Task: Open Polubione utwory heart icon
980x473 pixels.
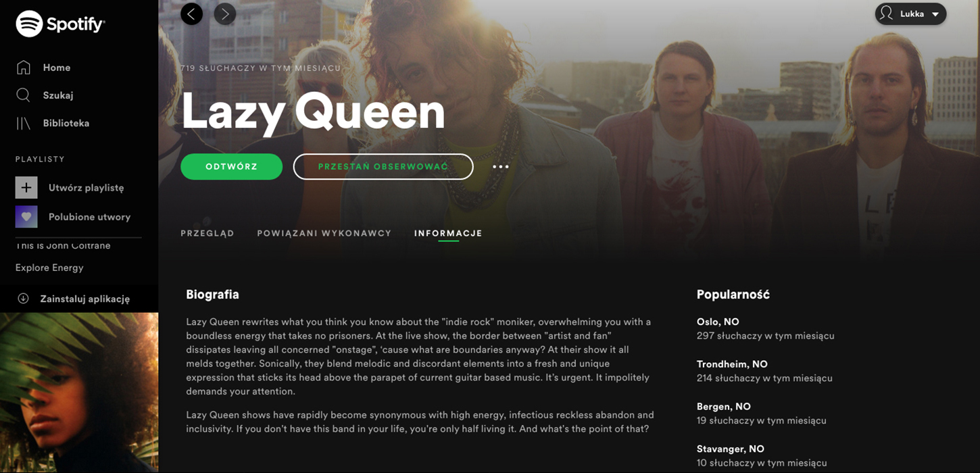Action: (26, 217)
